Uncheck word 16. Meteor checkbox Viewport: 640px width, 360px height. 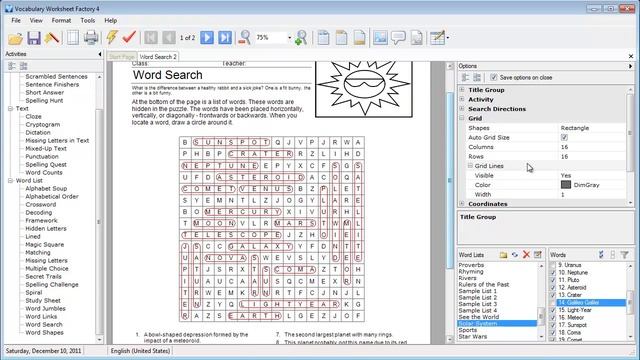pyautogui.click(x=553, y=318)
